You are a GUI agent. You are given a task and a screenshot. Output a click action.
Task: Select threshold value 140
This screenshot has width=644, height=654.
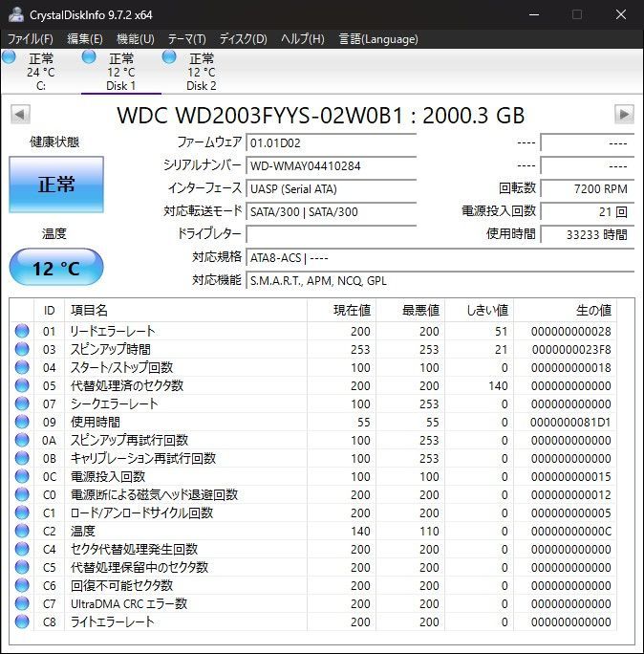[498, 386]
